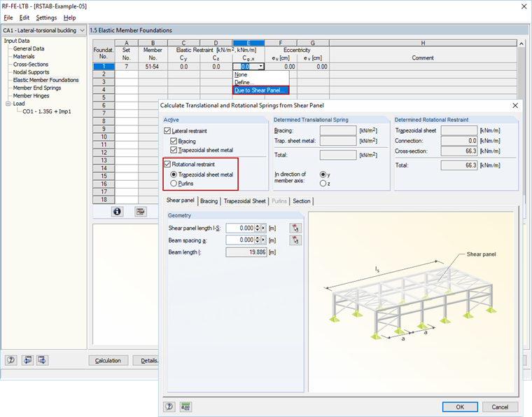The width and height of the screenshot is (532, 417).
Task: Switch to the Trapezoidal Sheet tab
Action: (x=244, y=201)
